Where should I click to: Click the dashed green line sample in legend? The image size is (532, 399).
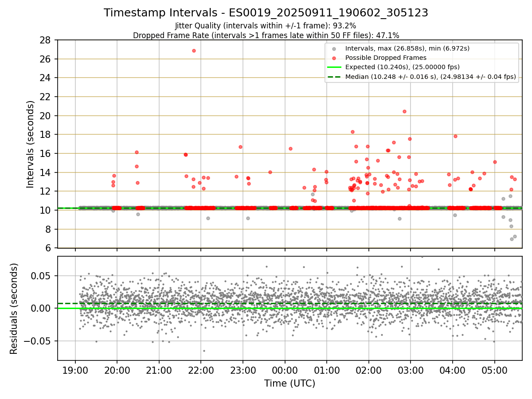tap(334, 77)
